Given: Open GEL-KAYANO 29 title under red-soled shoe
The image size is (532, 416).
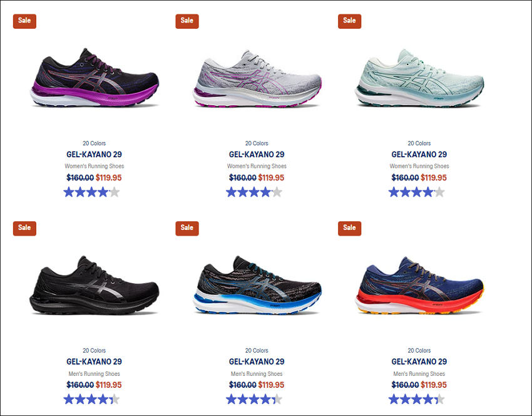Looking at the screenshot, I should click(x=419, y=361).
